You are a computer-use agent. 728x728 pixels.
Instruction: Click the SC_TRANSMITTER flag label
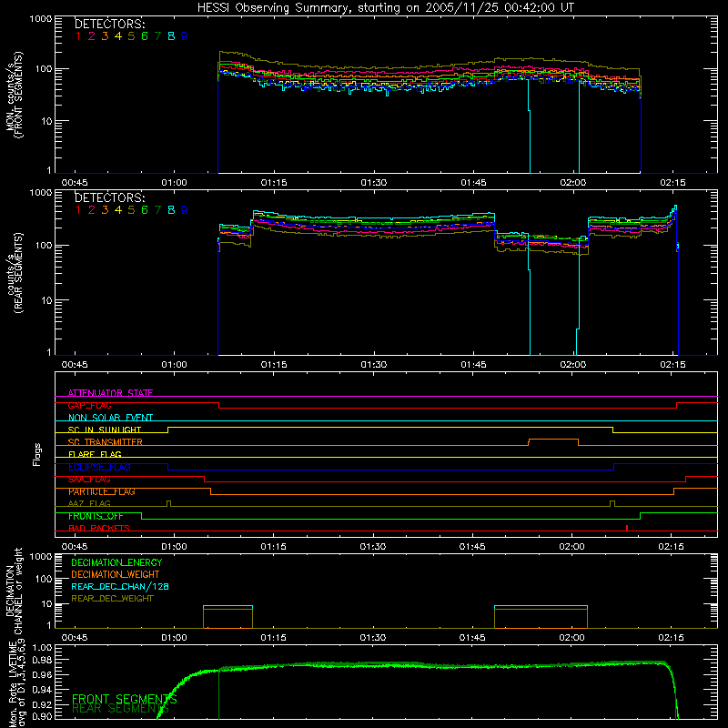point(105,442)
